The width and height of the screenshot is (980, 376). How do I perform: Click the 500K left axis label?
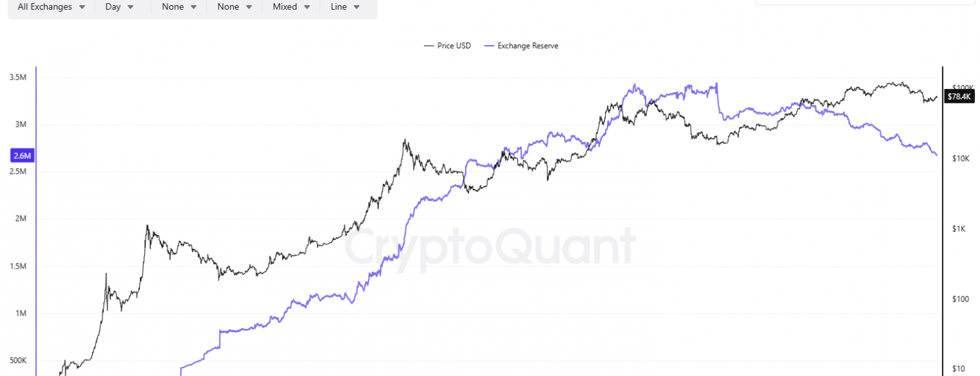[18, 360]
